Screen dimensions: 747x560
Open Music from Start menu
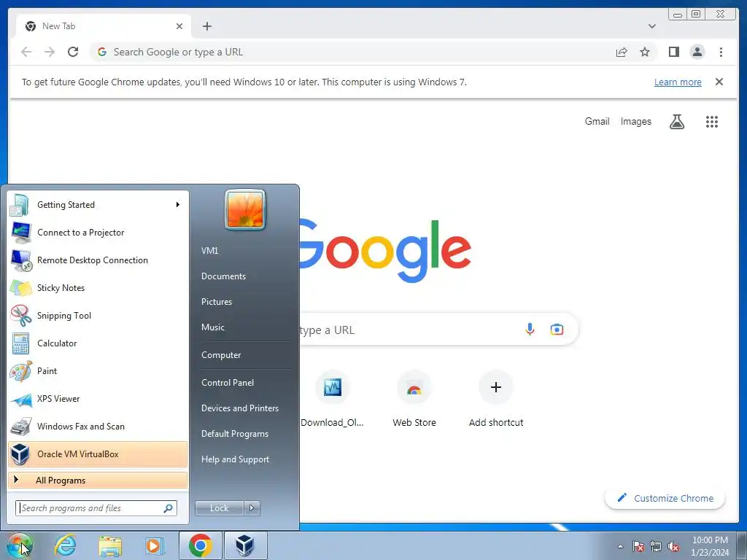pyautogui.click(x=212, y=327)
